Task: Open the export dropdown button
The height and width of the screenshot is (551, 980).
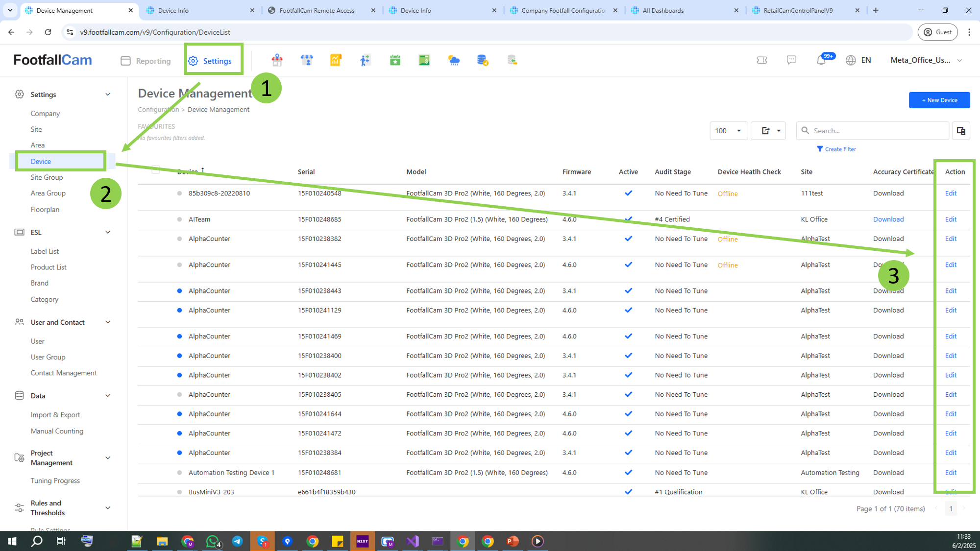Action: coord(768,131)
